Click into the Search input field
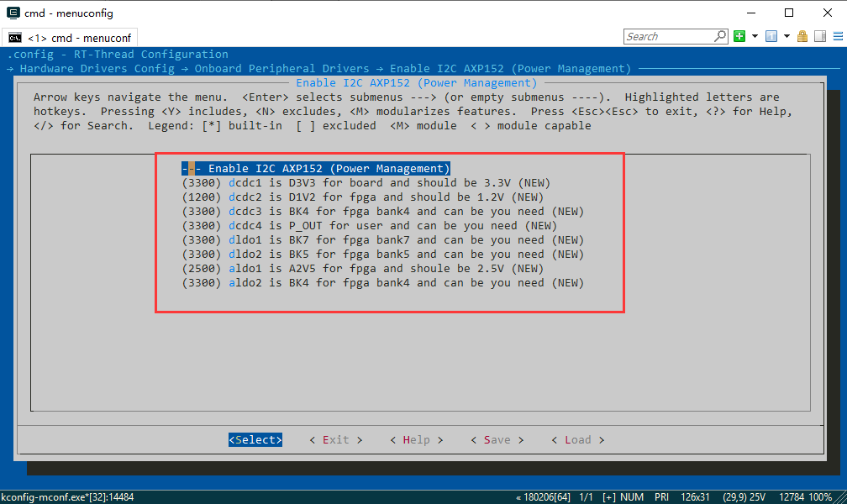This screenshot has width=847, height=504. [668, 36]
